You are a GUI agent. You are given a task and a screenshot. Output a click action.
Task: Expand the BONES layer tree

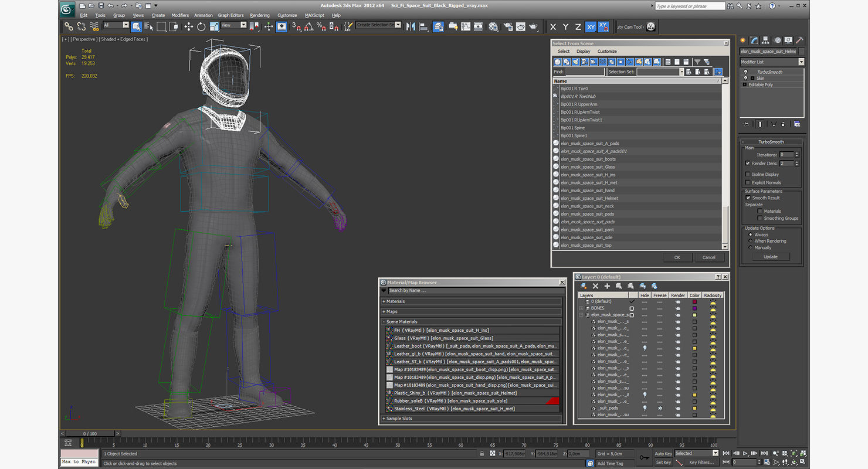click(x=581, y=308)
